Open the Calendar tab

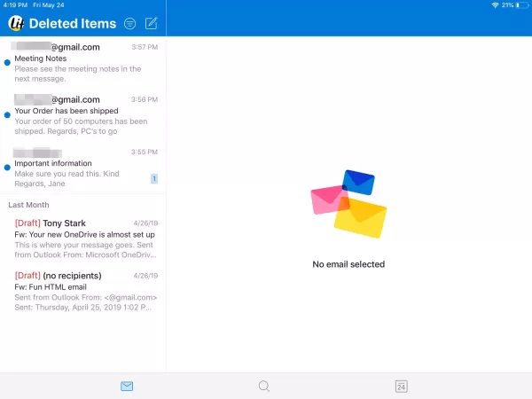(x=401, y=386)
